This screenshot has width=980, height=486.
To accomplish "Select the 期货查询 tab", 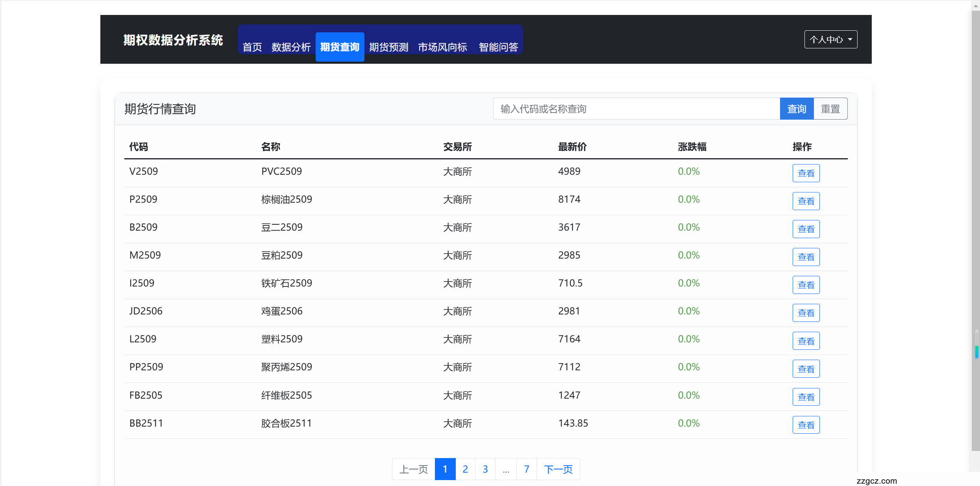I will pos(339,47).
